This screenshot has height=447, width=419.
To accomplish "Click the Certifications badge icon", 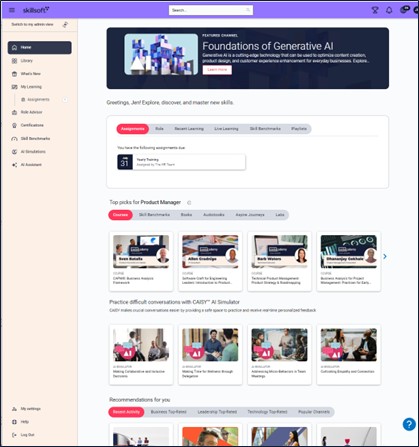I will pyautogui.click(x=14, y=125).
